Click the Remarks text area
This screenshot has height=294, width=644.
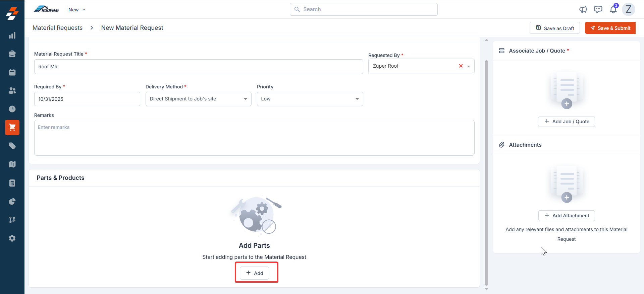pos(254,138)
